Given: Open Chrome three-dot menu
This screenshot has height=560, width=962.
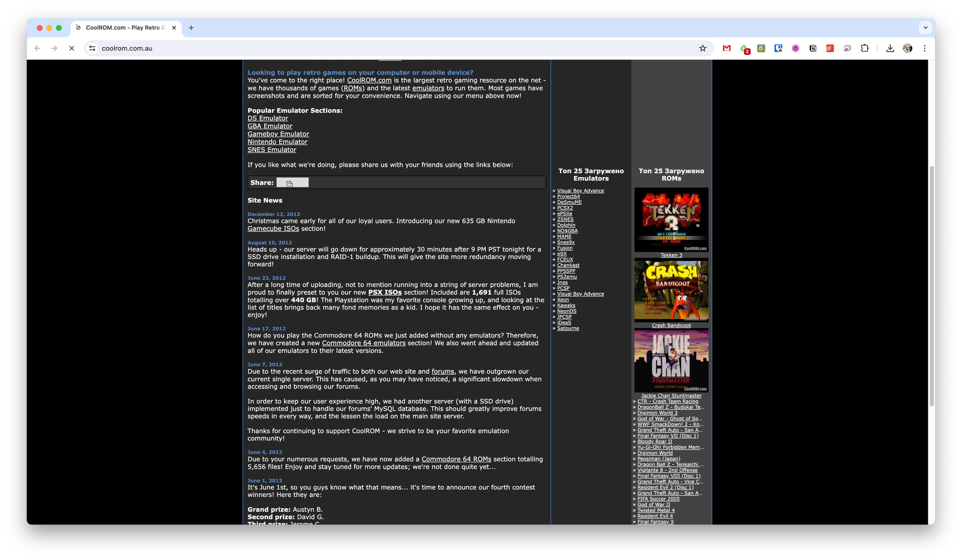Looking at the screenshot, I should 924,48.
